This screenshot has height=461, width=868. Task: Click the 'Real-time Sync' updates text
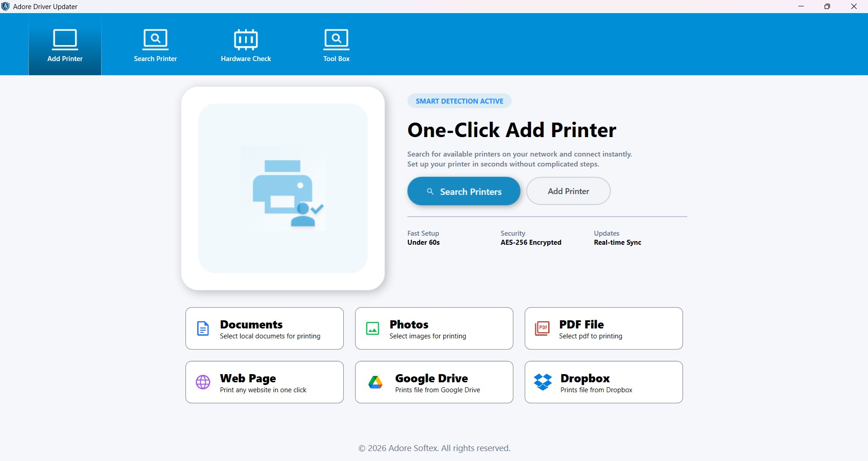pos(617,242)
